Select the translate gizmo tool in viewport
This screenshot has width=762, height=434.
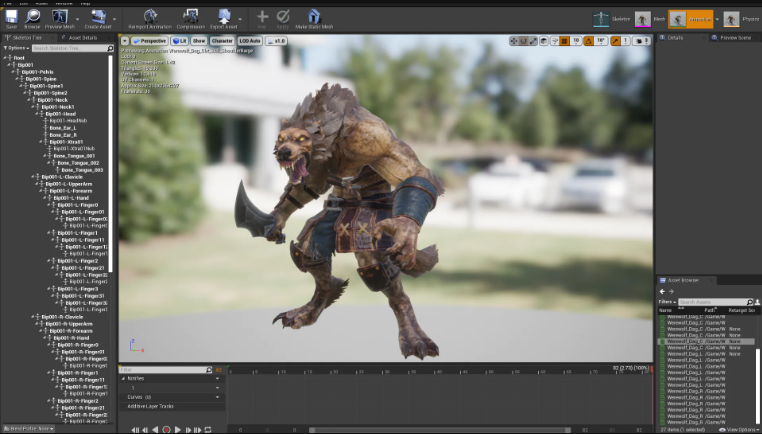pyautogui.click(x=513, y=41)
